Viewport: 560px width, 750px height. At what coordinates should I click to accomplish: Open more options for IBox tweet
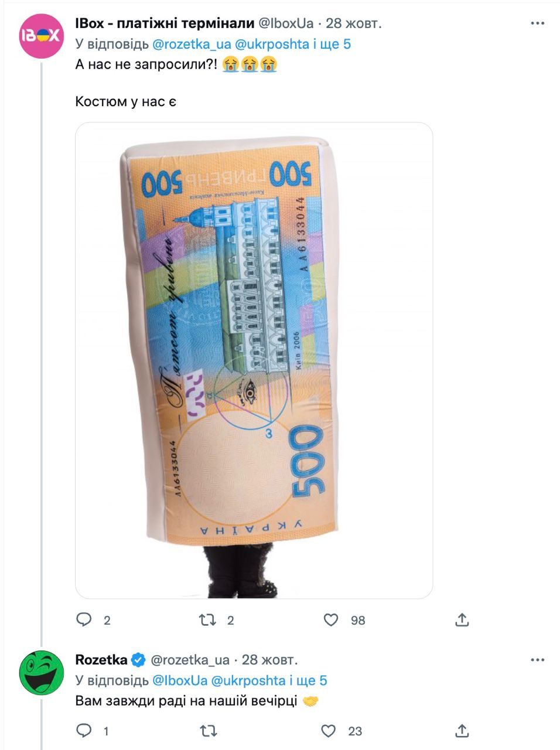pos(537,23)
